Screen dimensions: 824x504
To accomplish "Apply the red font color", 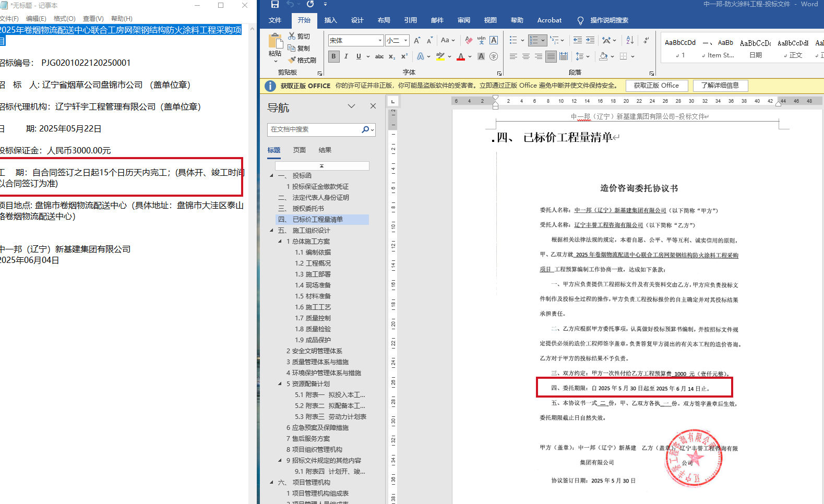I will coord(461,56).
